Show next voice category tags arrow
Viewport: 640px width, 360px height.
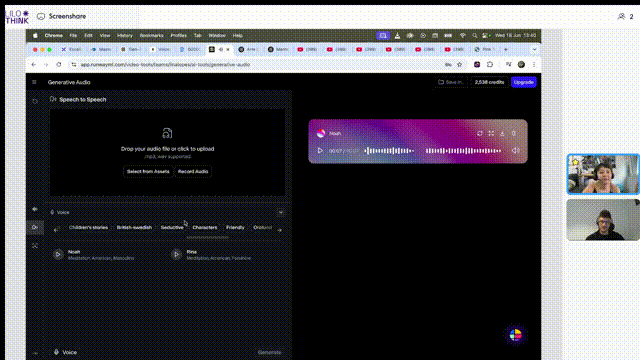(280, 230)
